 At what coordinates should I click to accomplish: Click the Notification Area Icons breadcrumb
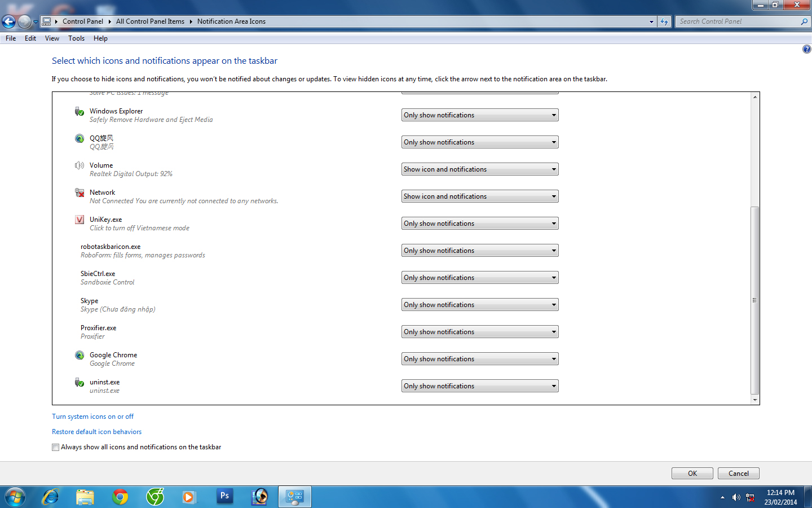(231, 21)
